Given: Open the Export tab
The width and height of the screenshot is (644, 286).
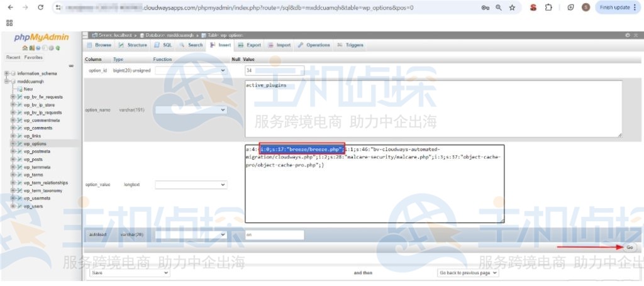Looking at the screenshot, I should tap(250, 45).
